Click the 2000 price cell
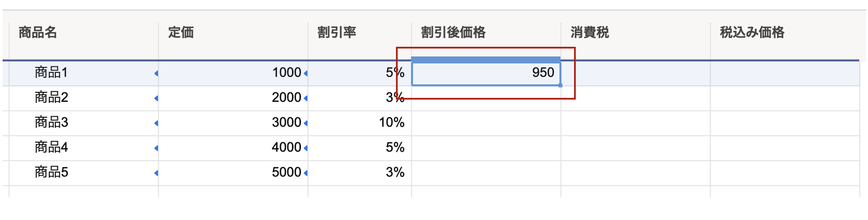Image resolution: width=868 pixels, height=220 pixels. click(233, 98)
